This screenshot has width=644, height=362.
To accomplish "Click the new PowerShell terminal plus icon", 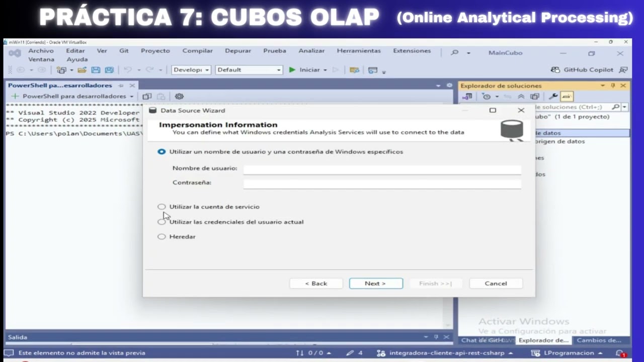I will coord(15,96).
